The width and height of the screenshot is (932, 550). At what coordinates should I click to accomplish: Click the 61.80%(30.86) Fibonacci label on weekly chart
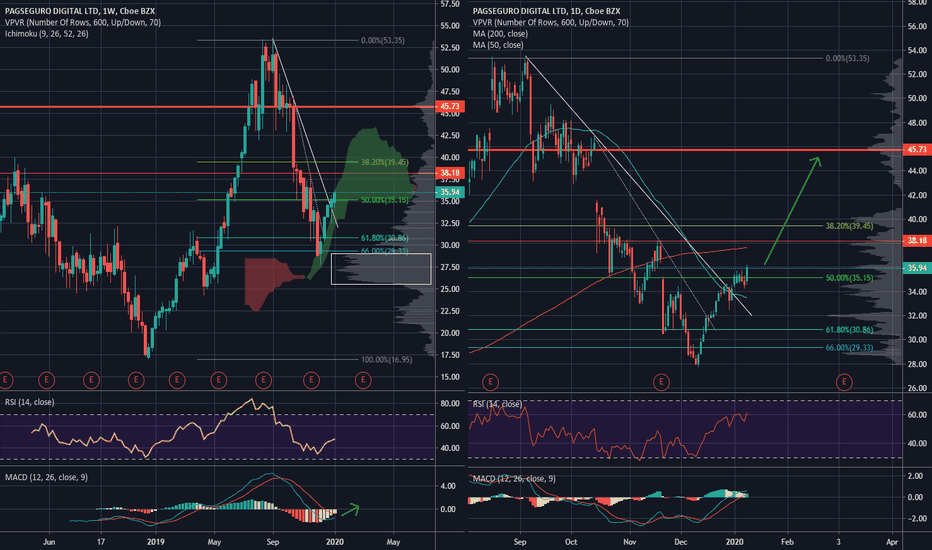(x=385, y=238)
